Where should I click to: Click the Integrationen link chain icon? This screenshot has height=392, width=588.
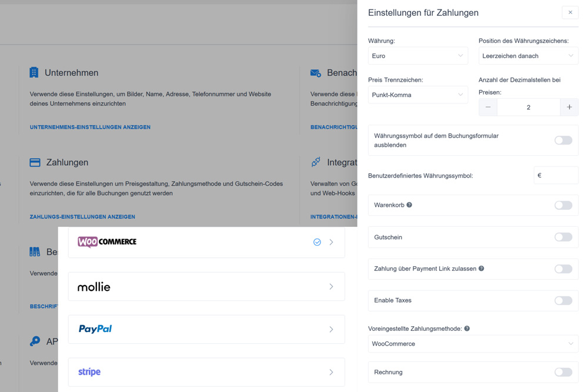click(x=316, y=162)
